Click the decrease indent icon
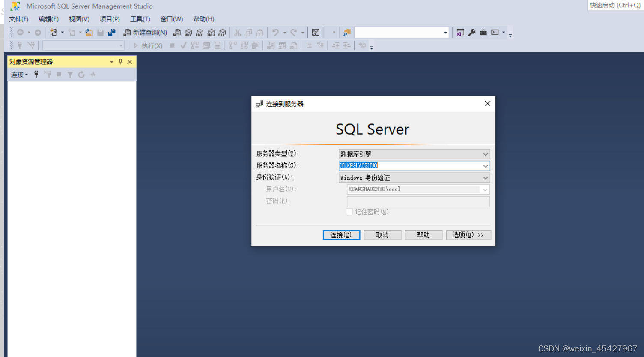 [x=336, y=45]
